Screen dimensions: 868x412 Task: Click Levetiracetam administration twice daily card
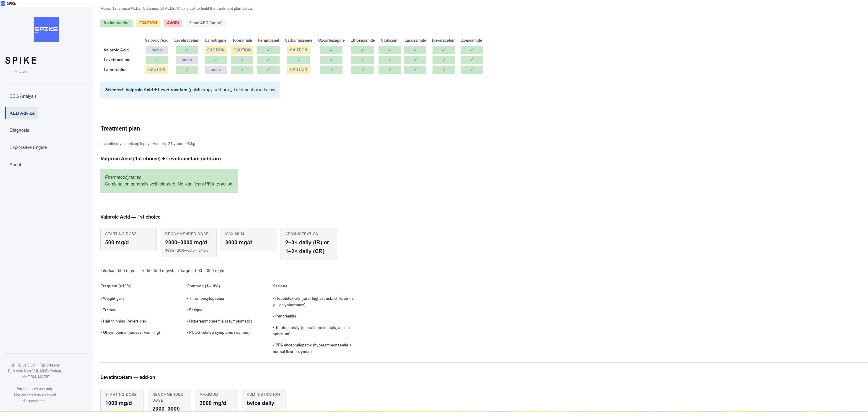click(x=263, y=400)
